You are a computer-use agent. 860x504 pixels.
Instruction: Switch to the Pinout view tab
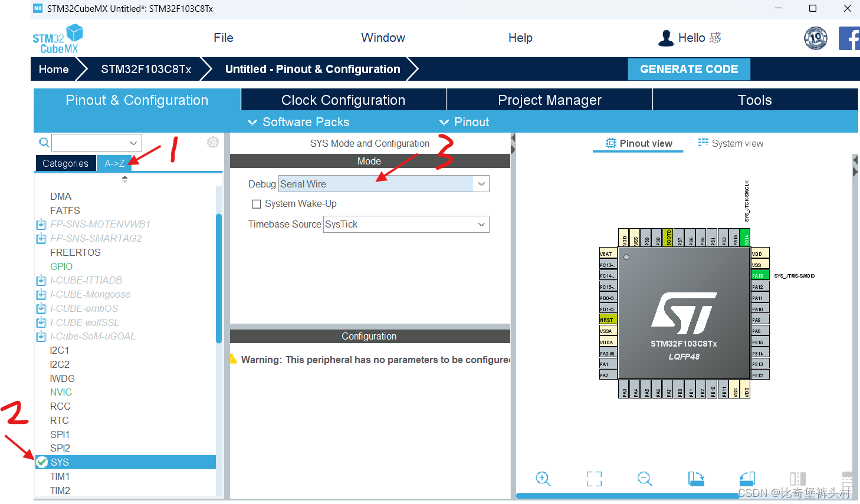pos(639,143)
